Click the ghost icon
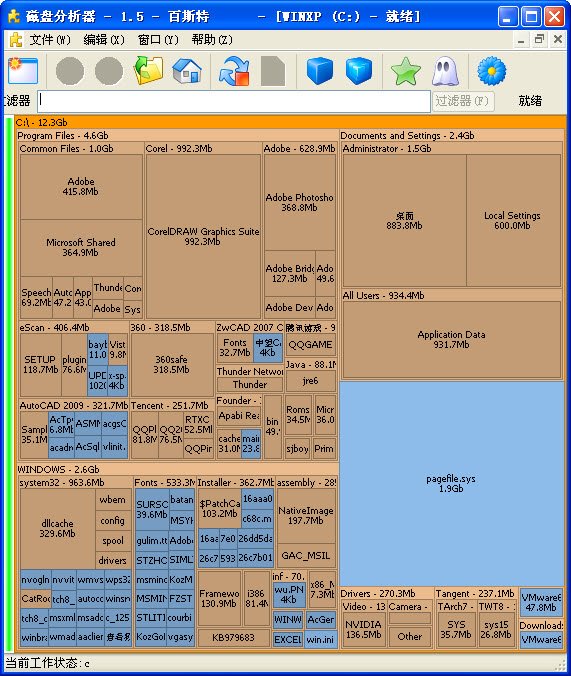 [445, 71]
